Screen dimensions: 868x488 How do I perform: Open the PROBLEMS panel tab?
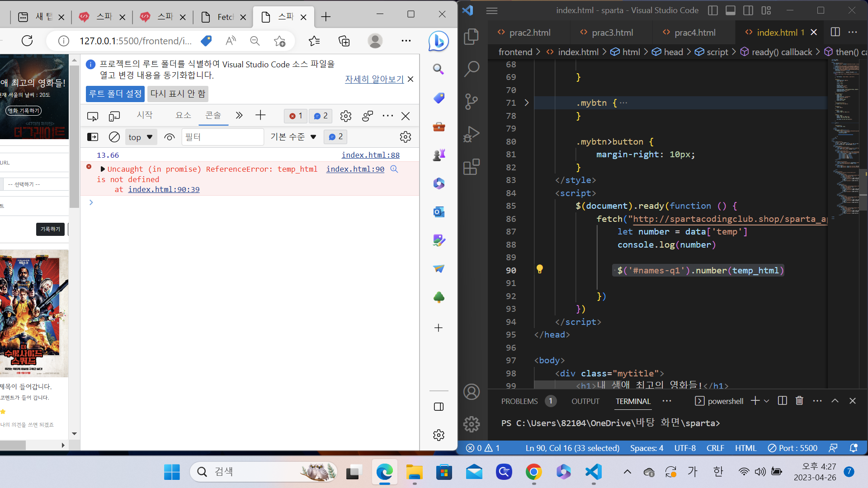519,401
